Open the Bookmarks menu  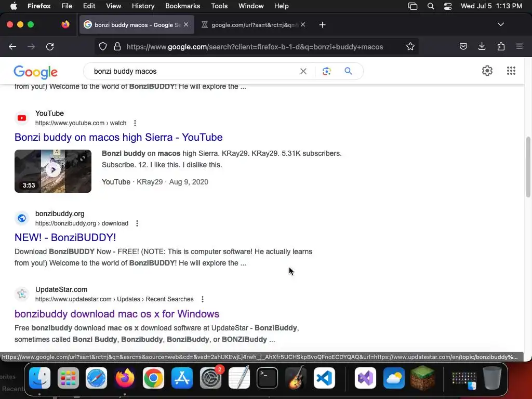(182, 6)
